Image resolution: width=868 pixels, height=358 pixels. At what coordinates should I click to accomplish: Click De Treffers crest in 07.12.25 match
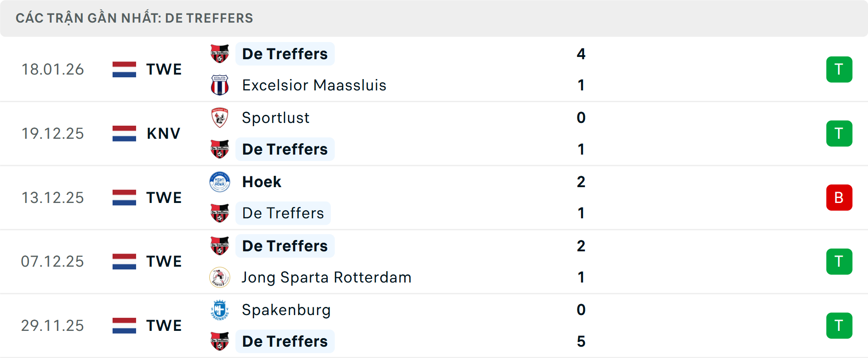(x=220, y=246)
